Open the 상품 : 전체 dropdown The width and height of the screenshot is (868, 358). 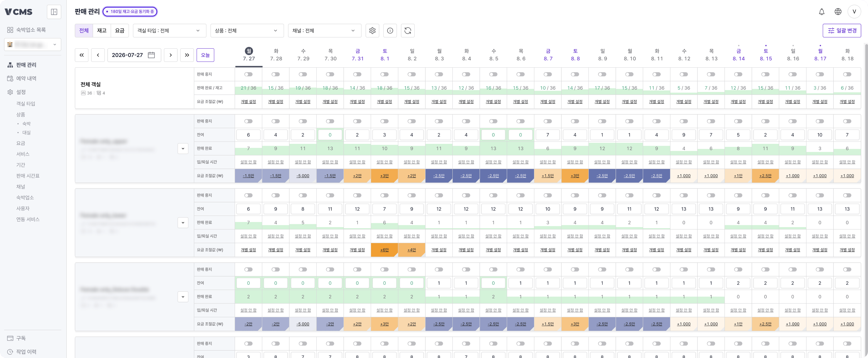pos(247,31)
